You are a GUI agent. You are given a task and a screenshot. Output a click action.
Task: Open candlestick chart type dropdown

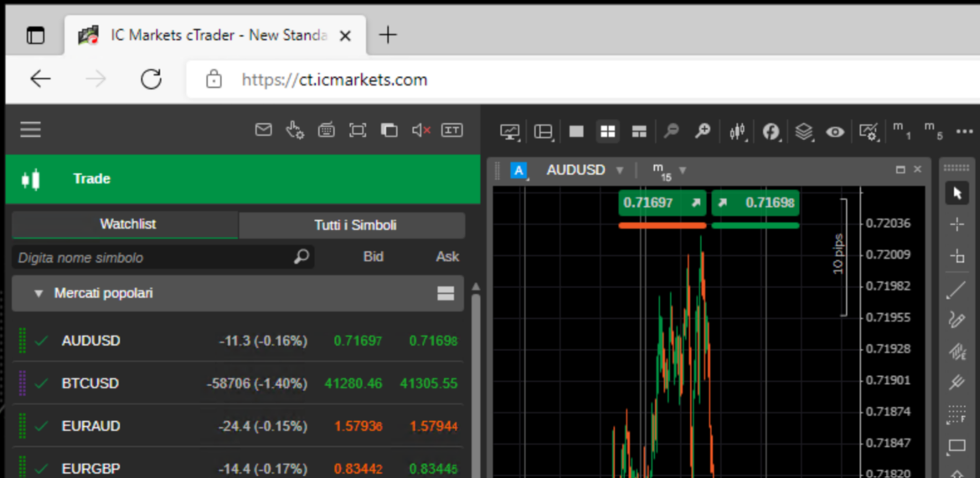pyautogui.click(x=738, y=131)
